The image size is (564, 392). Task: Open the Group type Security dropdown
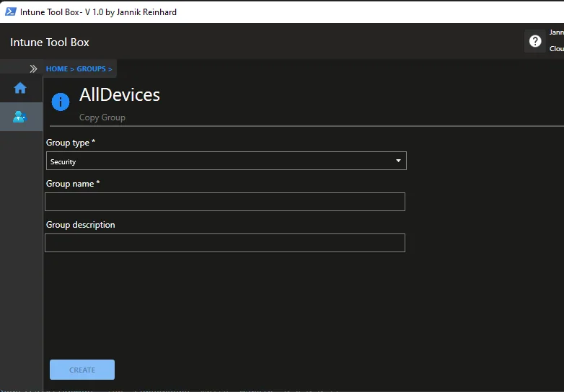coord(226,161)
